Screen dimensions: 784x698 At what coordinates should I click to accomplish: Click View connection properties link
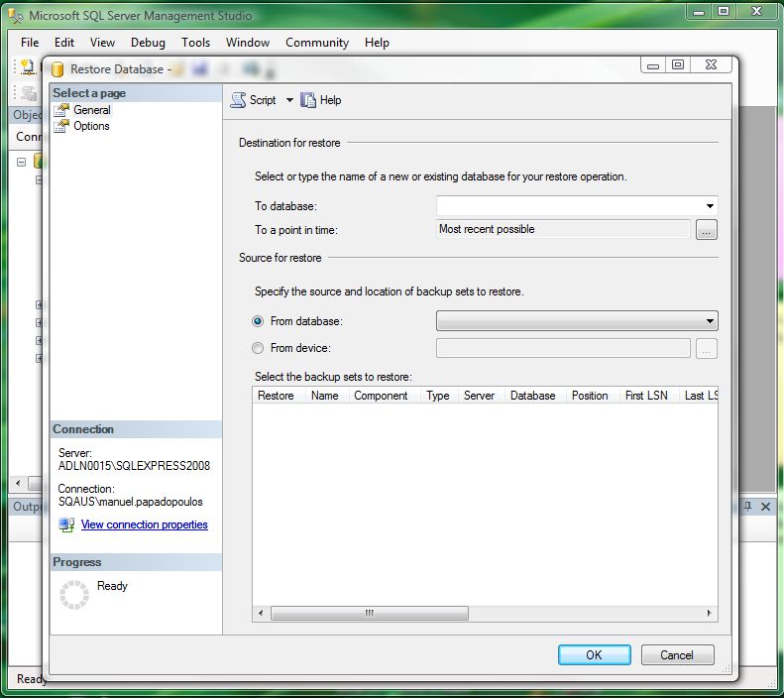144,524
